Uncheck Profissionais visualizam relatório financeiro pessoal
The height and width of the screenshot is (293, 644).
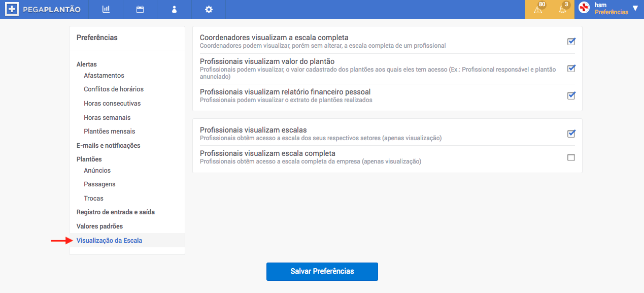pos(571,95)
